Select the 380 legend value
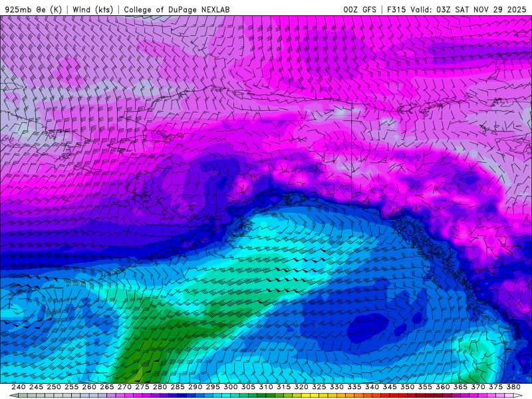Screen dimensions: 532x399 click(513, 387)
